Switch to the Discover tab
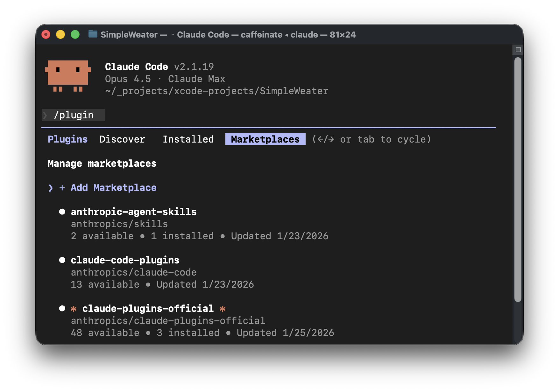The image size is (559, 392). (122, 139)
